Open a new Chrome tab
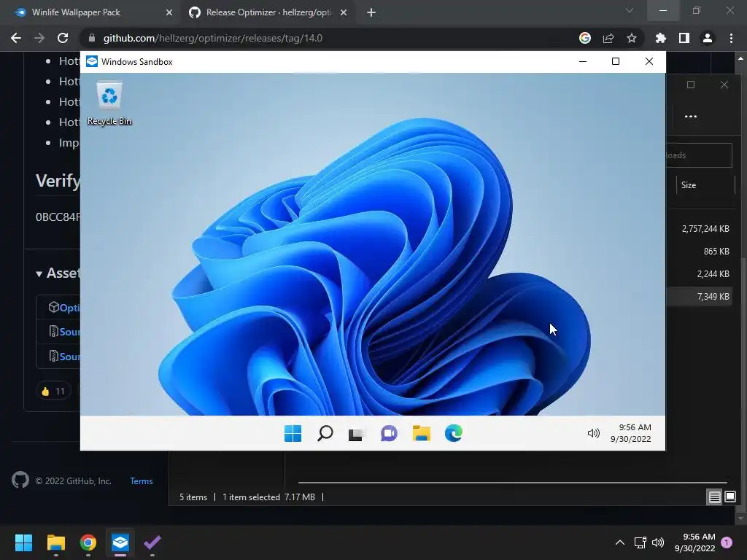This screenshot has height=560, width=747. [371, 12]
